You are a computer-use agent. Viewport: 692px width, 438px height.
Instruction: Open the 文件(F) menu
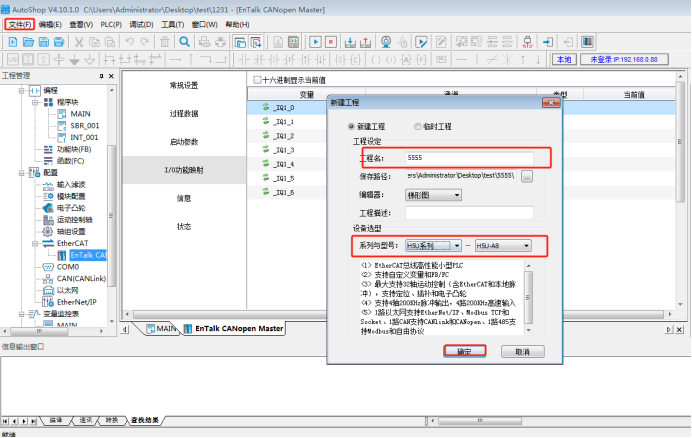(x=20, y=24)
